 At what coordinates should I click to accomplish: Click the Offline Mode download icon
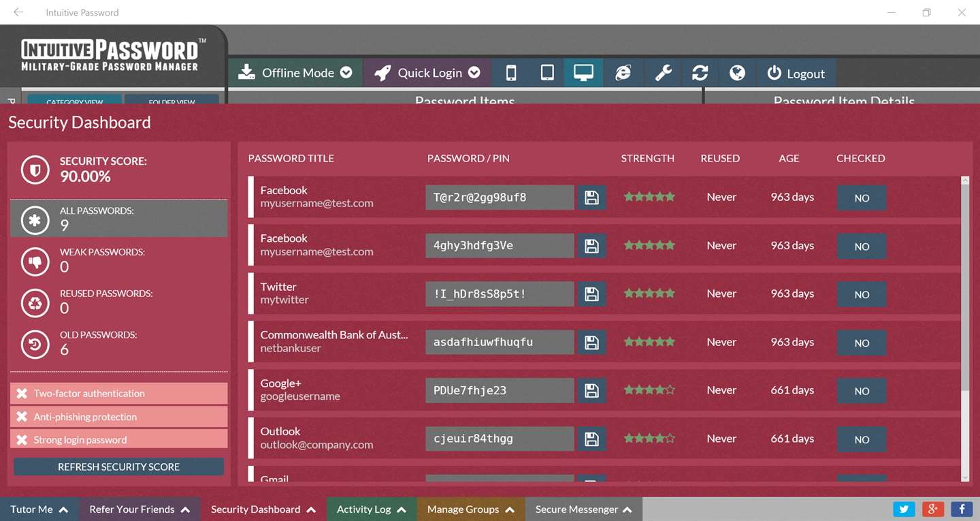(x=246, y=72)
